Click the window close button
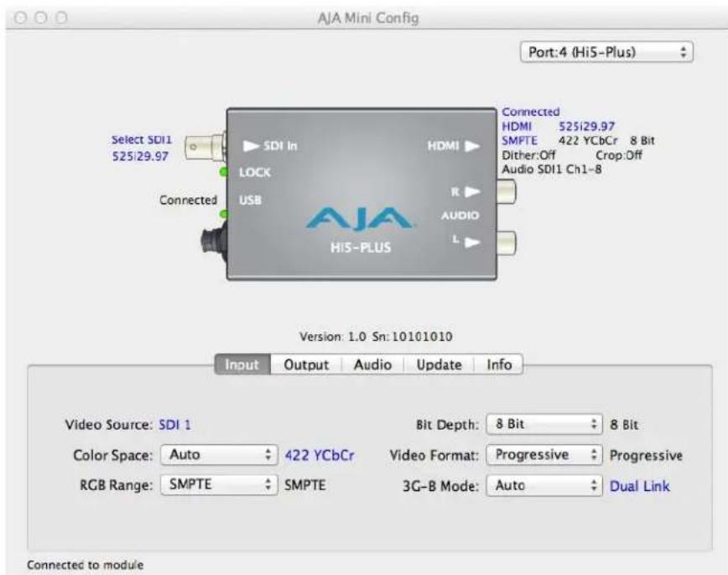This screenshot has height=575, width=728. tap(20, 18)
